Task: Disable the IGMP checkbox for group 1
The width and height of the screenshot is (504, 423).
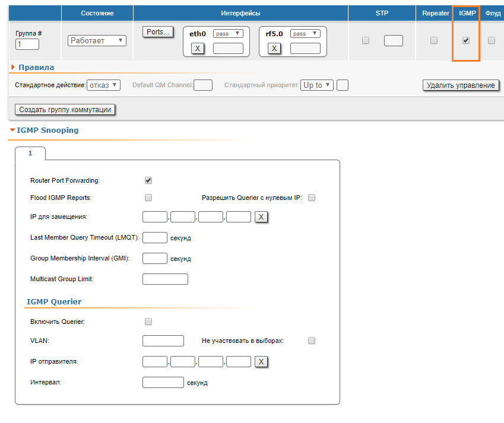Action: click(x=466, y=40)
